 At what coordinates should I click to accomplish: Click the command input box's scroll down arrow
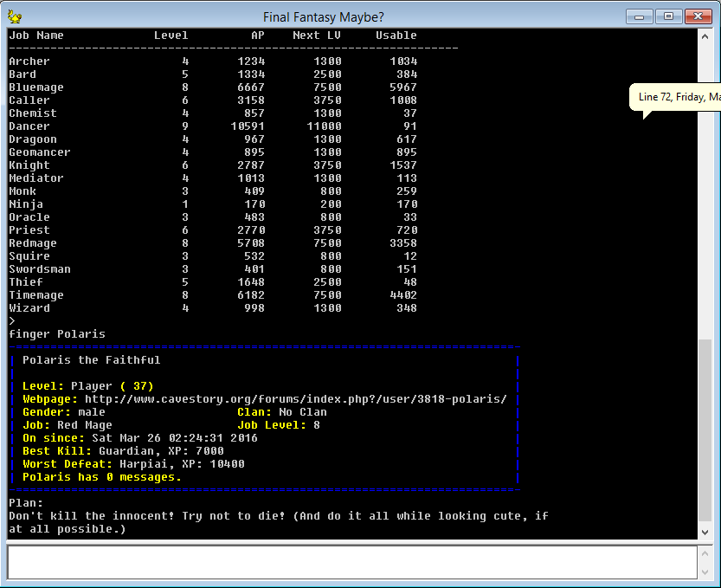pos(705,572)
